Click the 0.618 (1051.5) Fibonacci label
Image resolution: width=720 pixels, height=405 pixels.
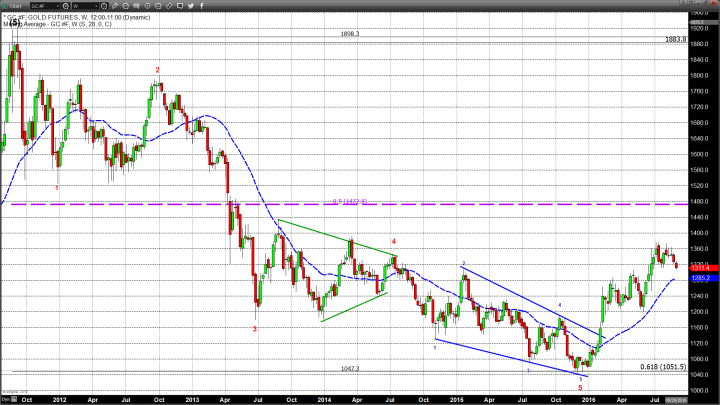point(663,367)
